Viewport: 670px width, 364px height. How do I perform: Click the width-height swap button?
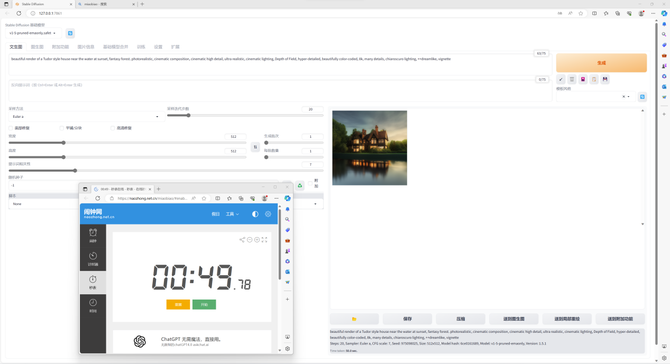[x=255, y=147]
